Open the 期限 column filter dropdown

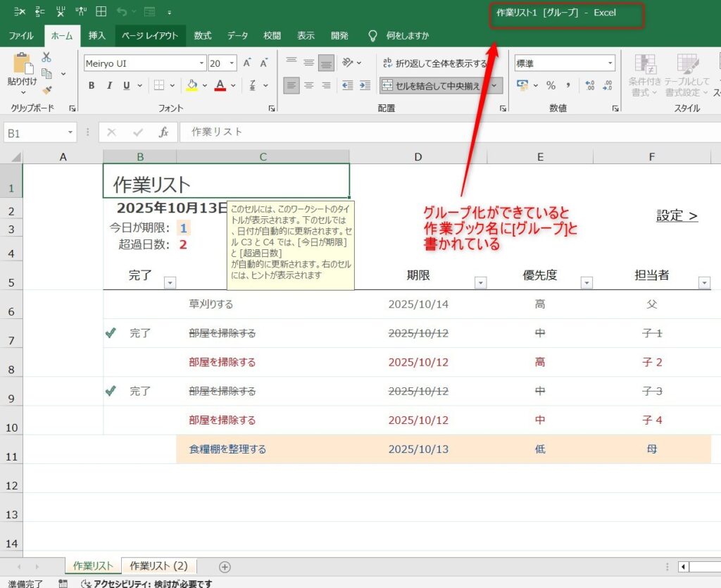point(480,282)
